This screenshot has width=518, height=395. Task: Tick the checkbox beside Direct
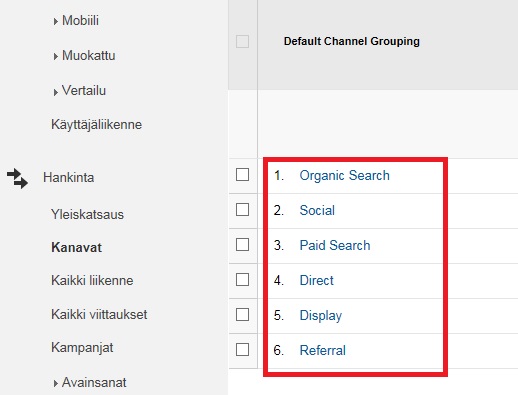pos(242,280)
